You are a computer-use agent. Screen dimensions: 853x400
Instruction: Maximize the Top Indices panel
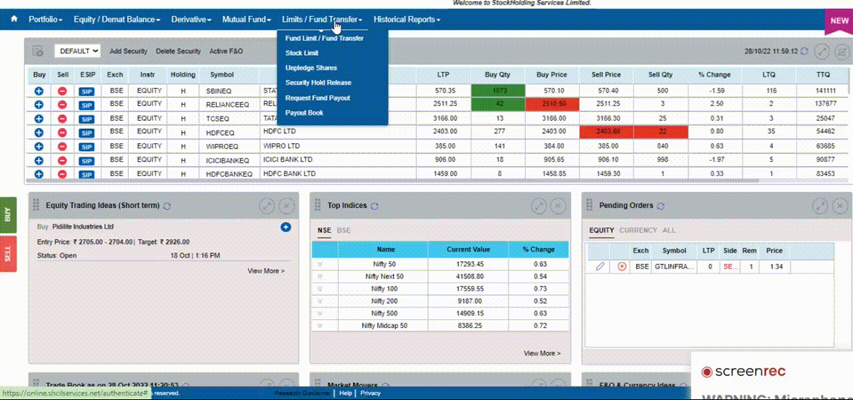coord(538,205)
